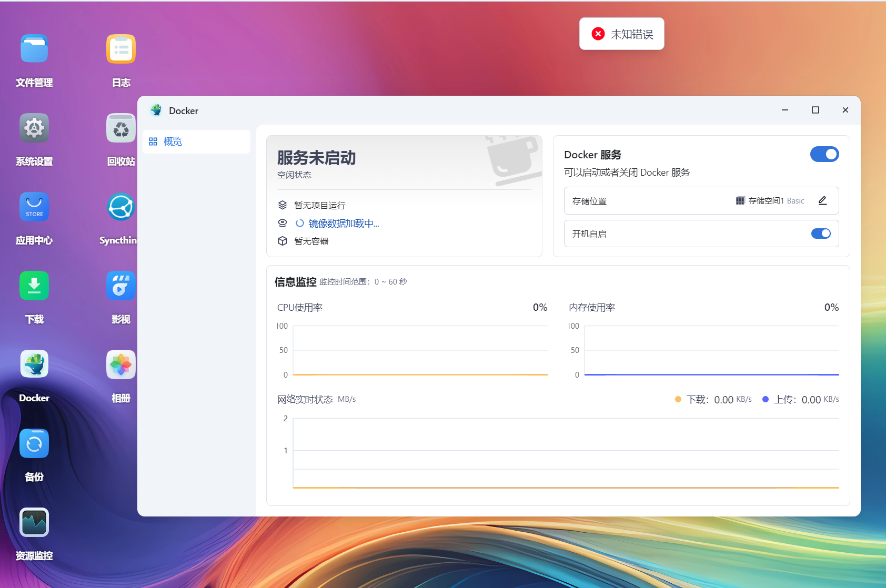Click the 存储位置 row

701,200
